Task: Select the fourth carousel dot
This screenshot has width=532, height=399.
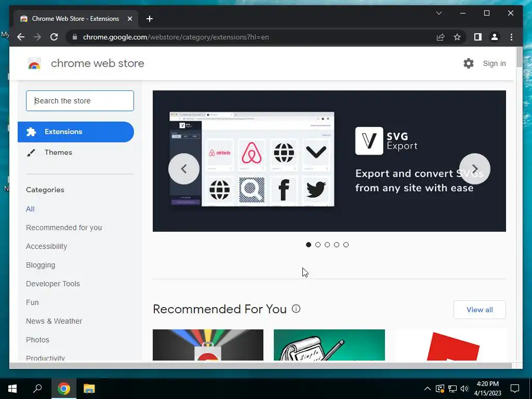Action: [337, 245]
